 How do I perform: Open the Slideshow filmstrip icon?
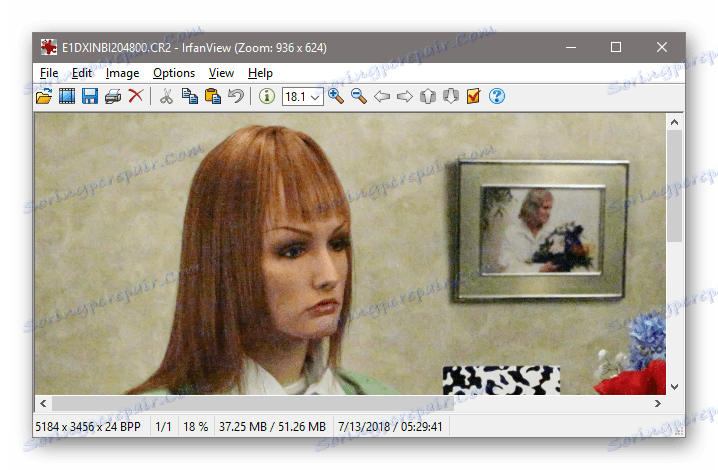67,96
